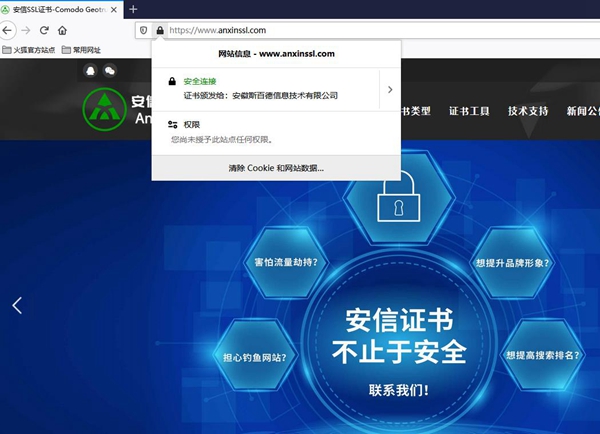
Task: Expand secure connection details arrow
Action: pos(389,89)
